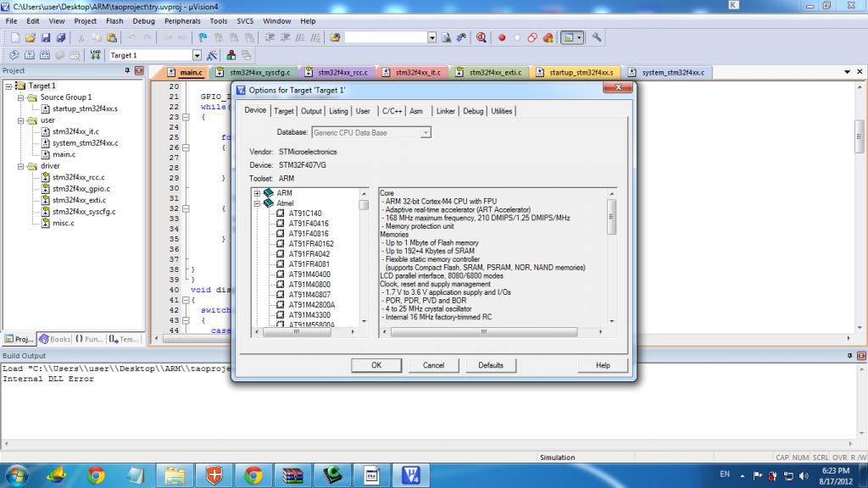The height and width of the screenshot is (488, 868).
Task: Select AT91M40800 in device list
Action: [309, 285]
